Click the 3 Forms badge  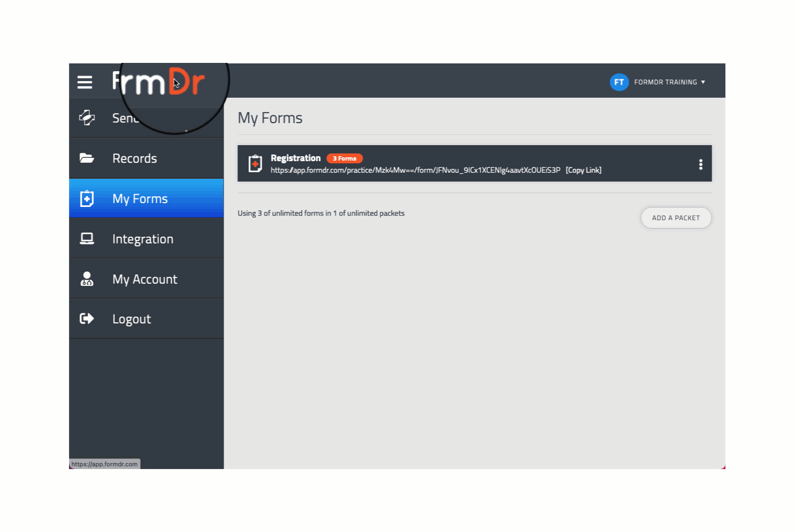pyautogui.click(x=344, y=158)
